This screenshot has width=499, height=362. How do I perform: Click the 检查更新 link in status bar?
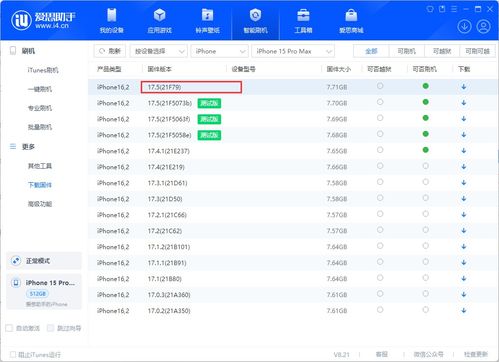[x=476, y=354]
